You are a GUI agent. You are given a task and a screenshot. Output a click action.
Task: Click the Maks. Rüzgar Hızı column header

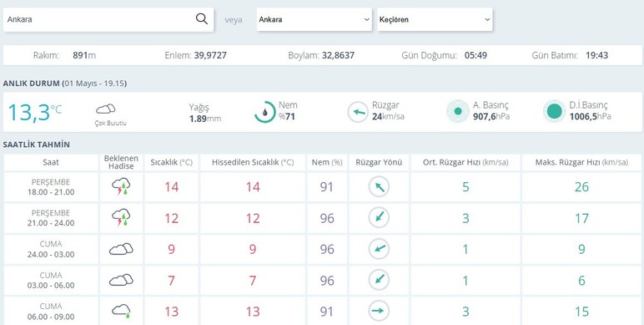pos(581,162)
